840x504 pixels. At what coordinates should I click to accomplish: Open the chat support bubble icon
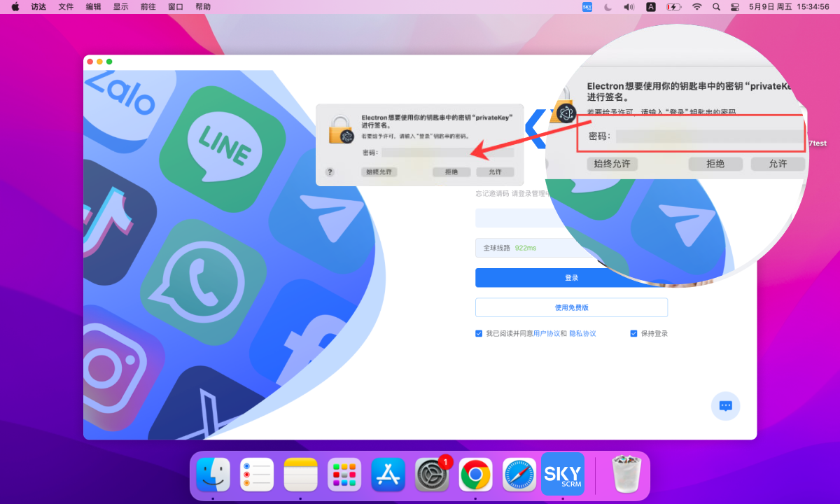[726, 406]
